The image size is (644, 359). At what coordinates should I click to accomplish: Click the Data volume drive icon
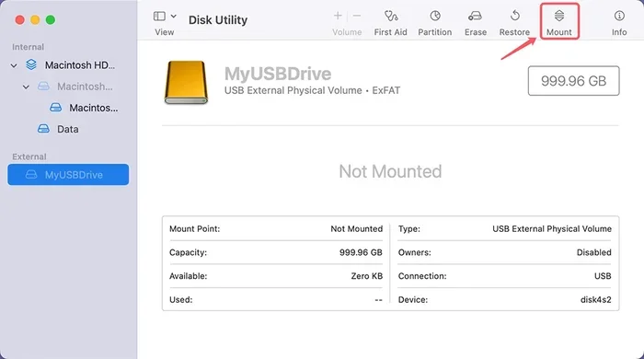tap(43, 129)
